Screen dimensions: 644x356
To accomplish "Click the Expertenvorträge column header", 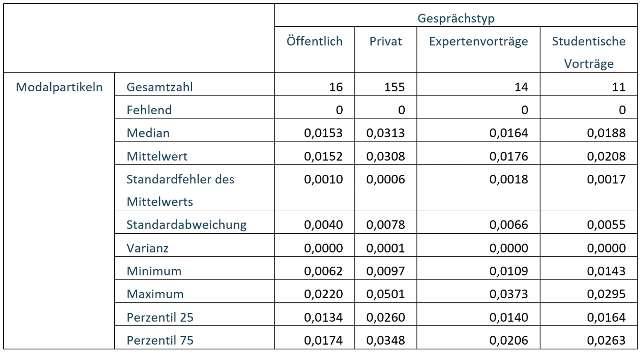I will 478,41.
